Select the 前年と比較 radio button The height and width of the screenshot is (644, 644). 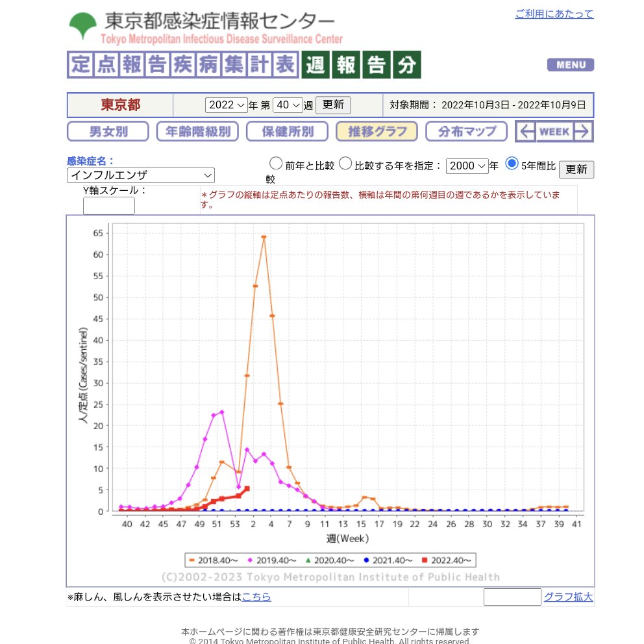click(276, 164)
